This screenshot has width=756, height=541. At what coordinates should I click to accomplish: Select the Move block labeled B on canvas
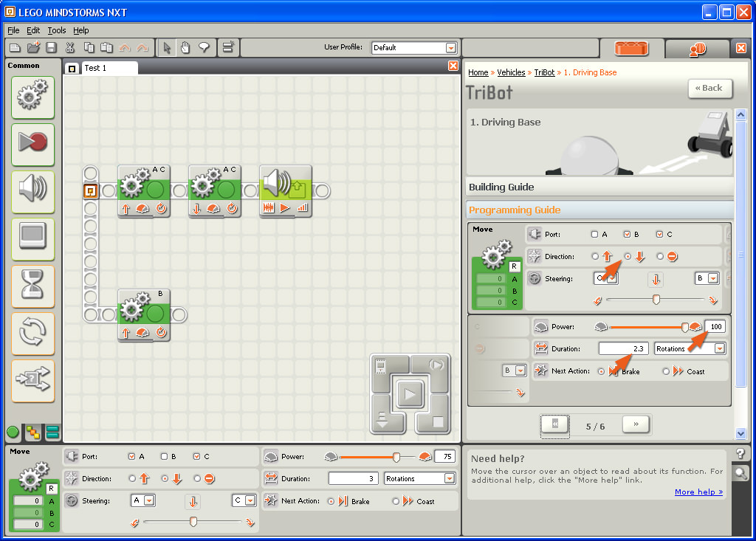(x=144, y=315)
